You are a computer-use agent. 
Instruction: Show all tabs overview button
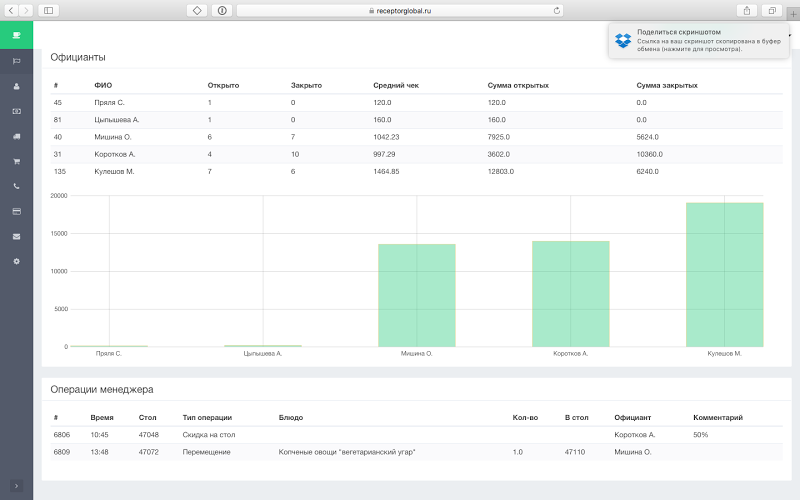point(772,10)
